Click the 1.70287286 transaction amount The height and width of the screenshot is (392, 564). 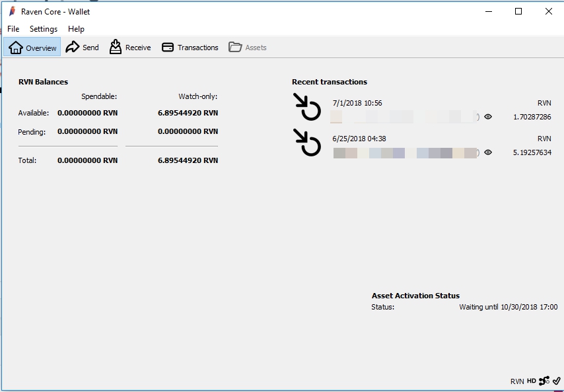pyautogui.click(x=532, y=117)
